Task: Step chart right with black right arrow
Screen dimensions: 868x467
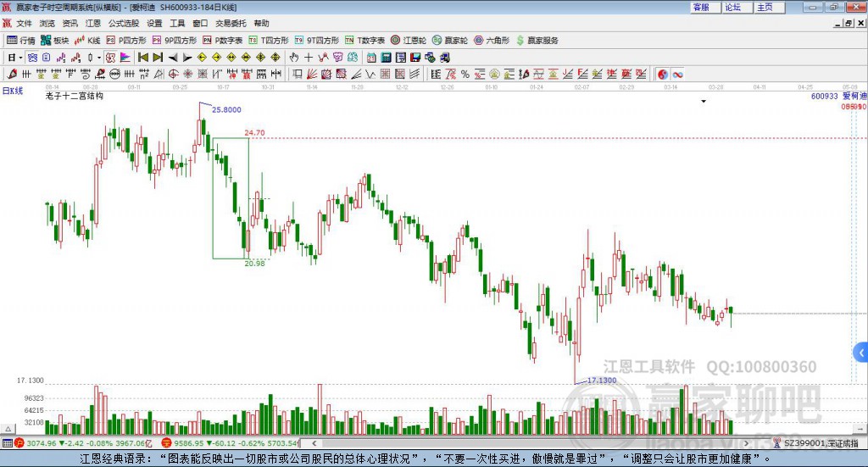Action: 187,58
